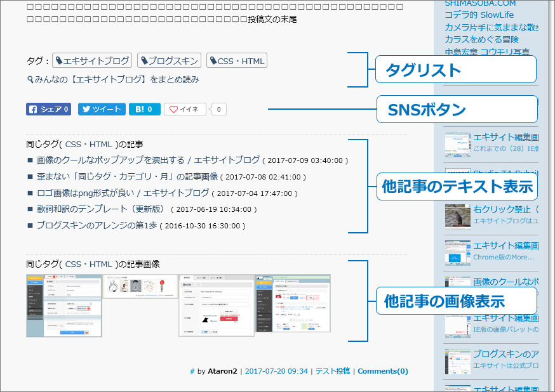This screenshot has height=392, width=555.
Task: Open sidebar thumbnail beside これまでの（28）IE版 entry
Action: 458,144
